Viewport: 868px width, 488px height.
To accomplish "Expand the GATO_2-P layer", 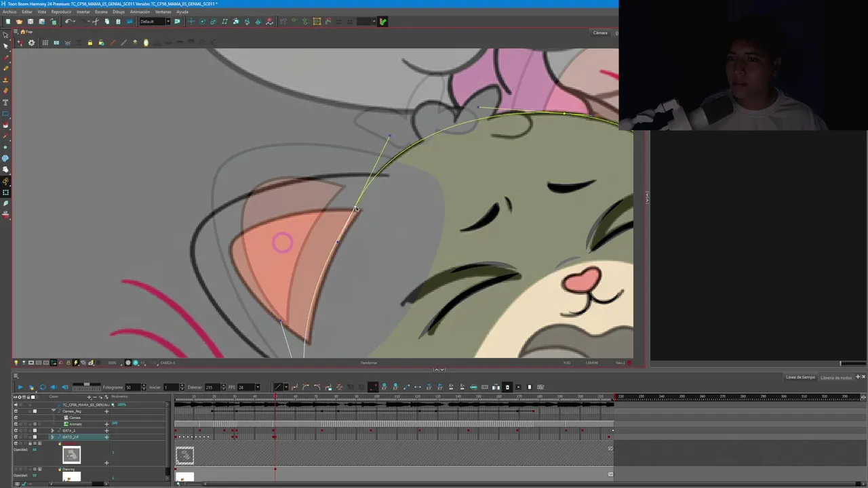I will tap(53, 437).
